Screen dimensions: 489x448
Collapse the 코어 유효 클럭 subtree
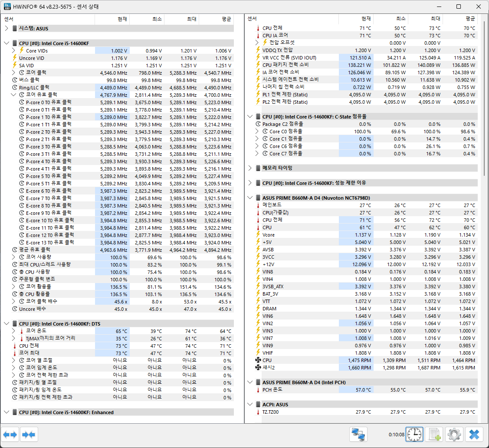click(13, 95)
